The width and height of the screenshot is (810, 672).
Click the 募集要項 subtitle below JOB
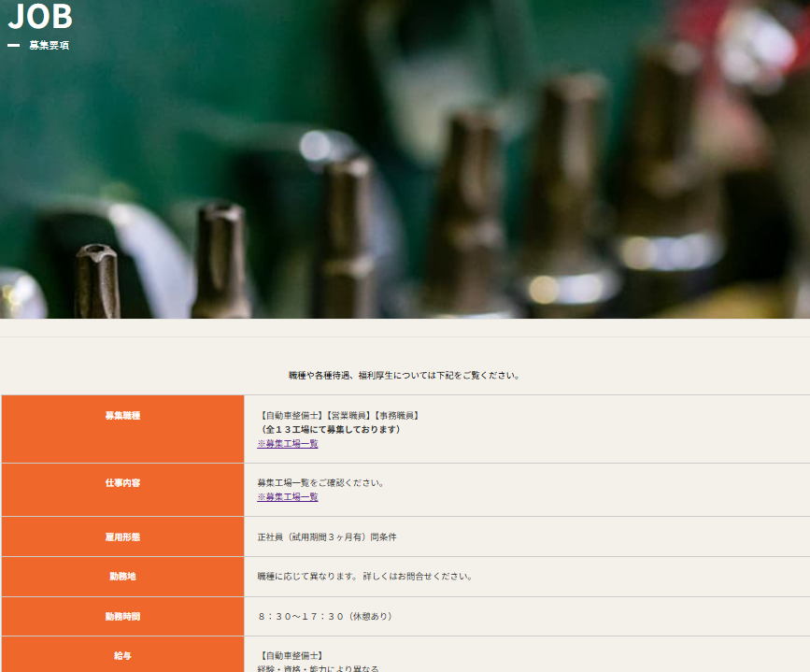click(49, 45)
